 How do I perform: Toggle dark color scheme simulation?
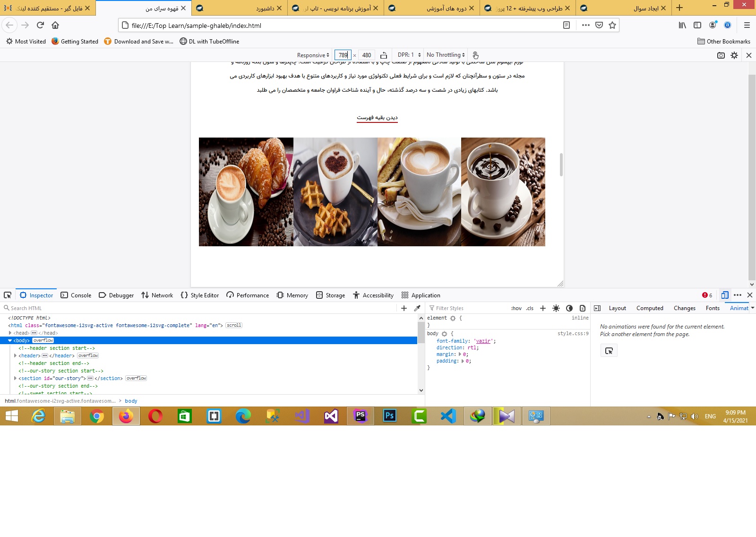tap(569, 308)
